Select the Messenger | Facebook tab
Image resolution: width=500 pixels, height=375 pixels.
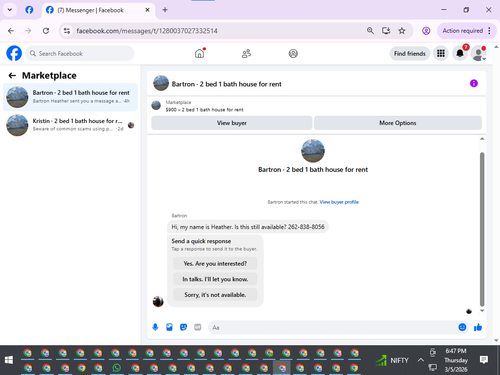point(98,10)
